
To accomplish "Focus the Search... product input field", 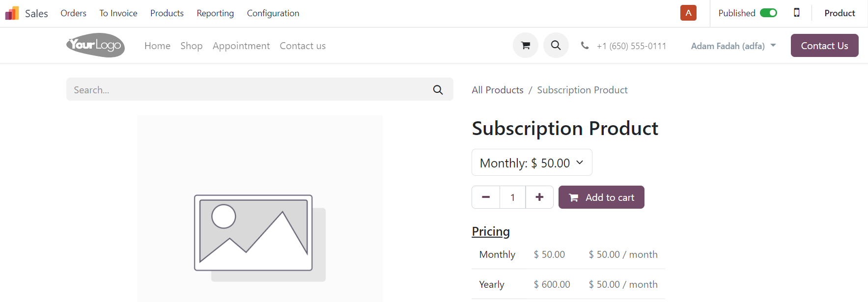I will 248,89.
